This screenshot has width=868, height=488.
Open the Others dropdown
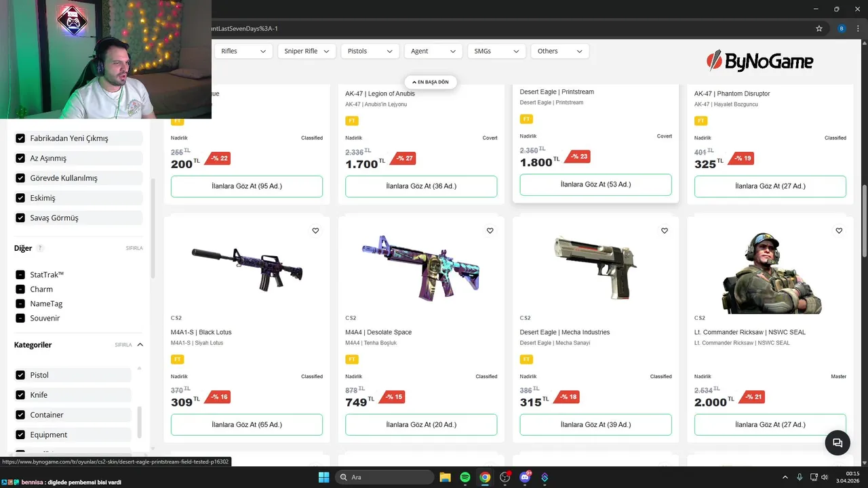(x=559, y=51)
